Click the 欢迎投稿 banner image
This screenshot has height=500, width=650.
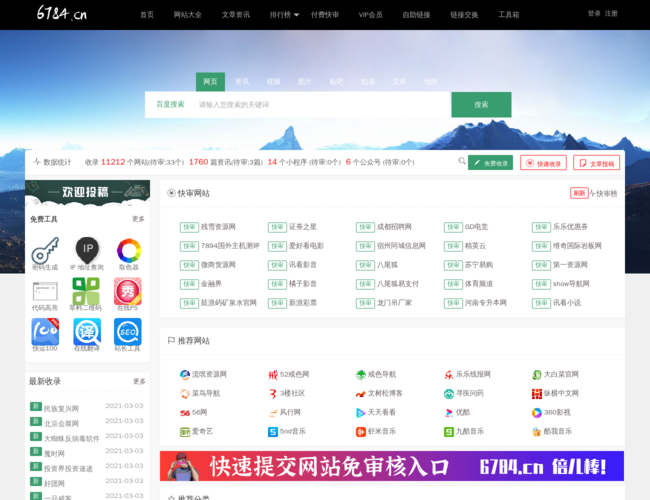coord(87,193)
